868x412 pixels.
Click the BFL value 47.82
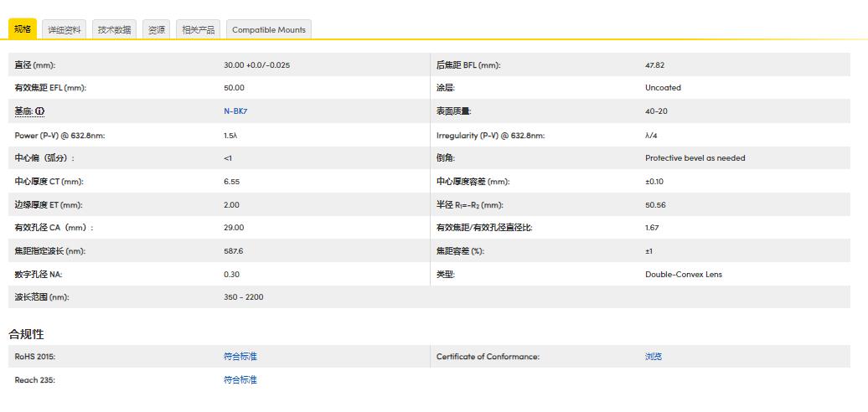655,64
